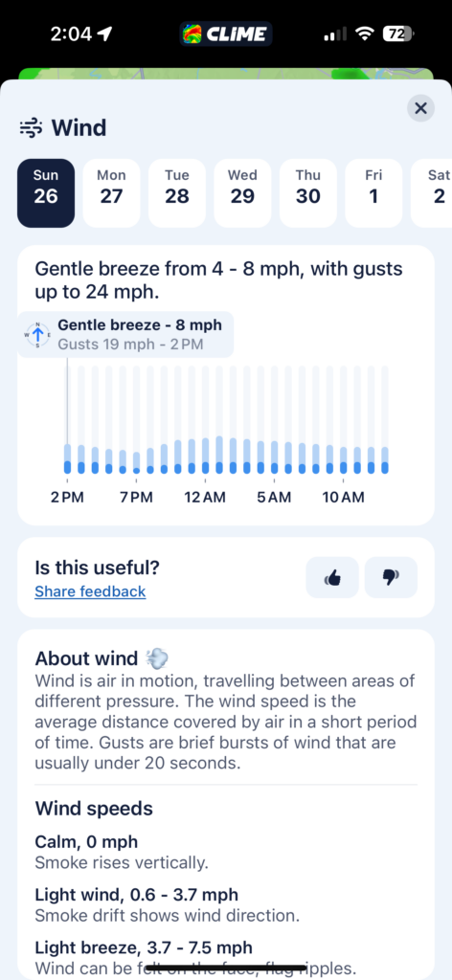Tap the battery indicator showing 72
This screenshot has height=980, width=452.
pyautogui.click(x=397, y=33)
